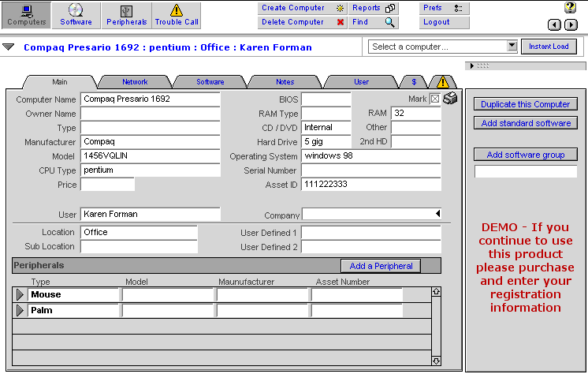Screen dimensions: 588x374
Task: Click peripherals list scroll down arrow
Action: tap(436, 361)
